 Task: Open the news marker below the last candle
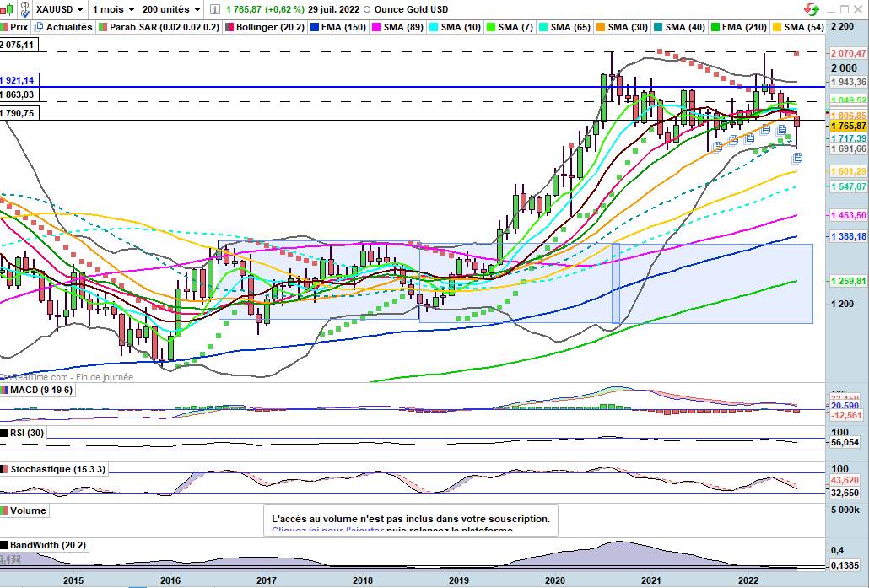click(797, 158)
